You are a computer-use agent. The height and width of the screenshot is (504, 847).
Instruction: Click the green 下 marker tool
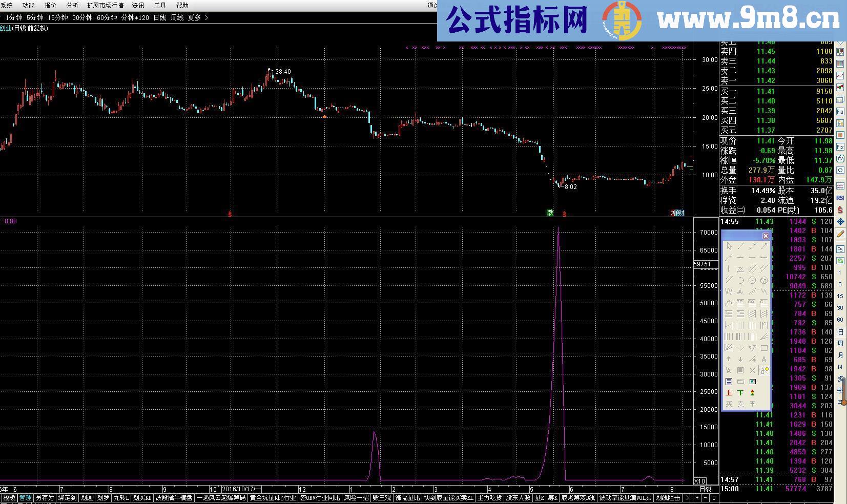740,392
